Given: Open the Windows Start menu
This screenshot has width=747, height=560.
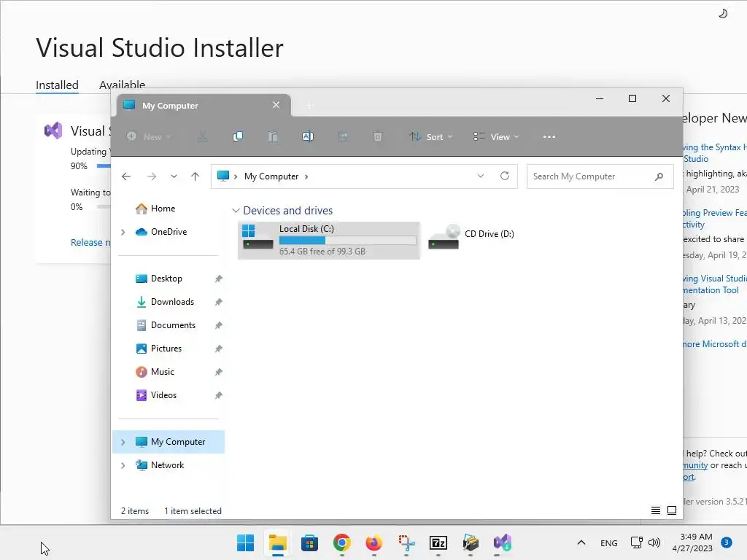Looking at the screenshot, I should point(245,542).
